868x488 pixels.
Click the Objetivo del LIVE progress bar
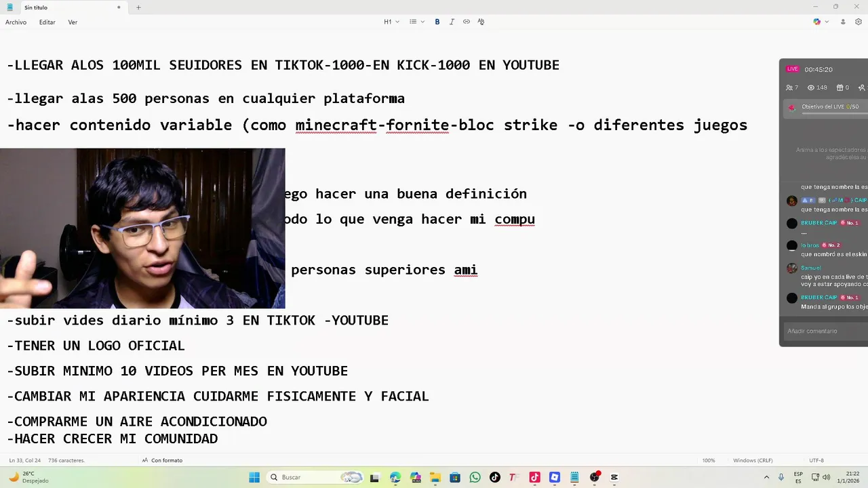[834, 113]
